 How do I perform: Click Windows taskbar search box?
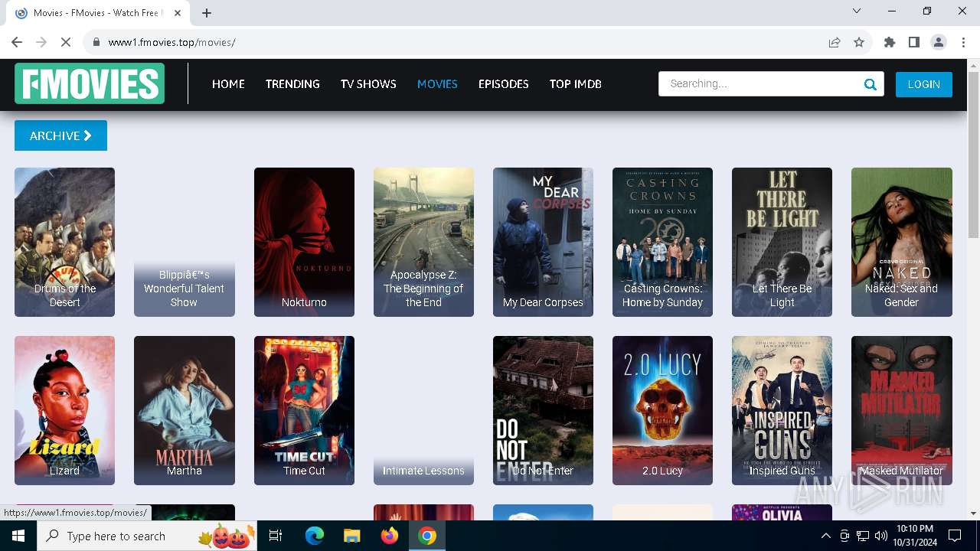pyautogui.click(x=147, y=536)
